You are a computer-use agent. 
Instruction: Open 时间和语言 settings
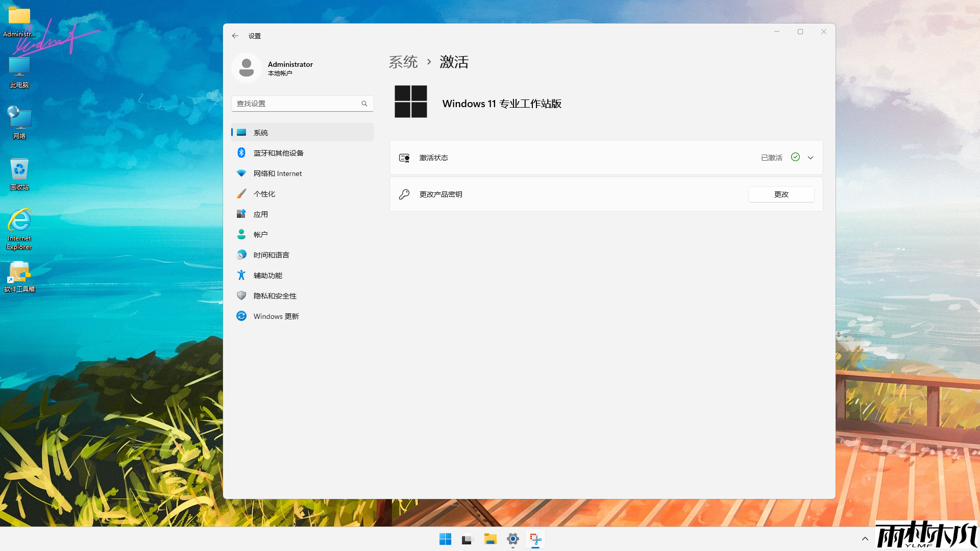[x=271, y=255]
